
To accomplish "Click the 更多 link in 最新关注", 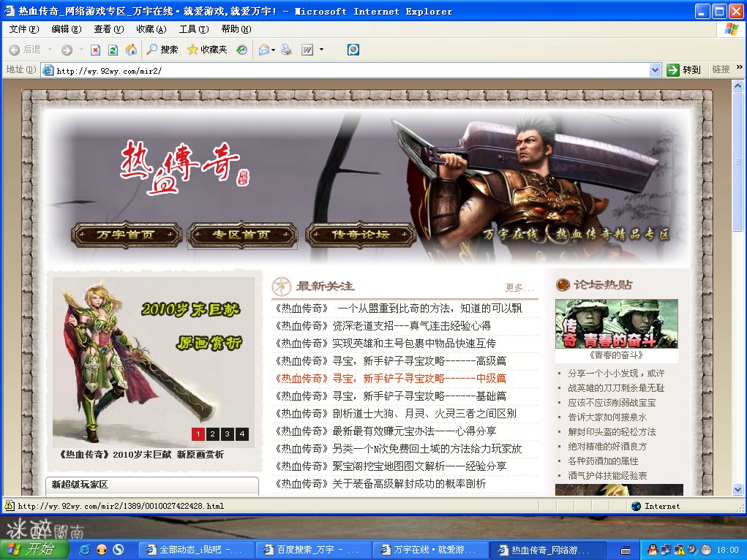I will tap(518, 287).
